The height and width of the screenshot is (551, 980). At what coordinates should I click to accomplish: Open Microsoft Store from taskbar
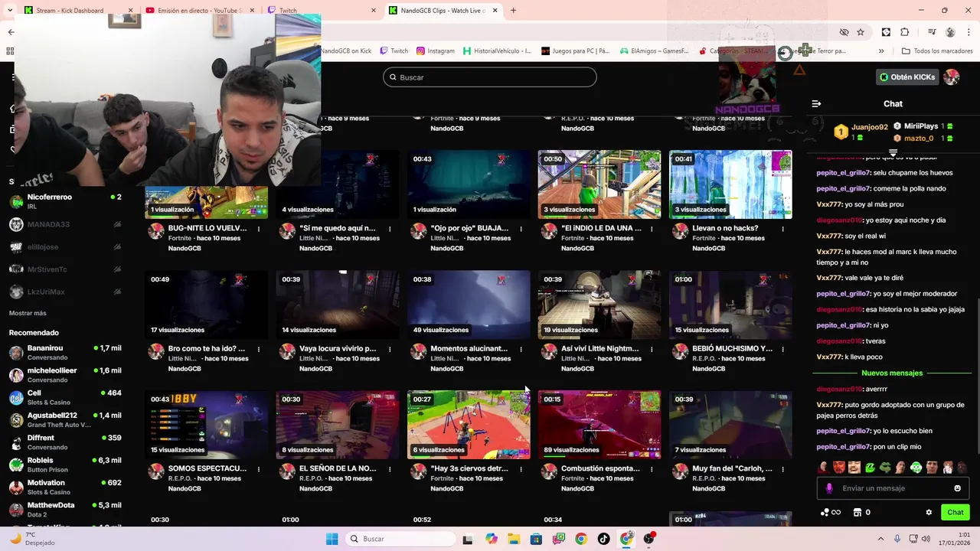tap(536, 539)
